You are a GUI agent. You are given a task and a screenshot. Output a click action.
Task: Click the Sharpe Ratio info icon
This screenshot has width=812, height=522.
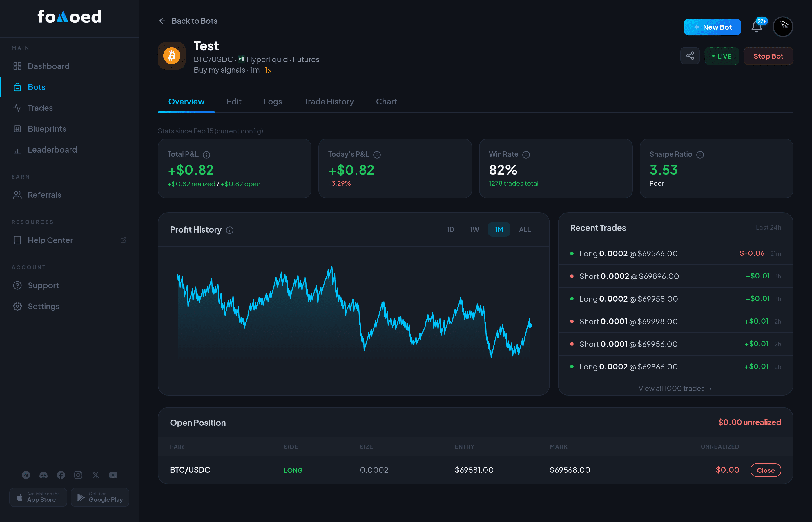700,155
